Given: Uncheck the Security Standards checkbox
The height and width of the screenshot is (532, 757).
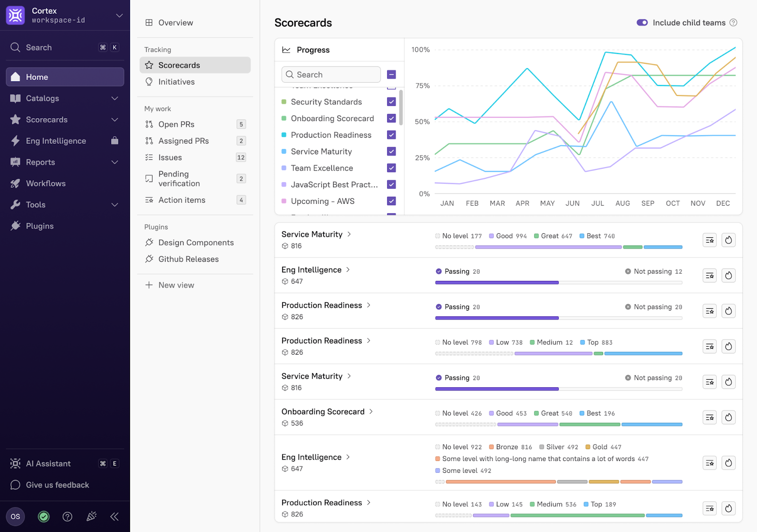Looking at the screenshot, I should [x=391, y=102].
